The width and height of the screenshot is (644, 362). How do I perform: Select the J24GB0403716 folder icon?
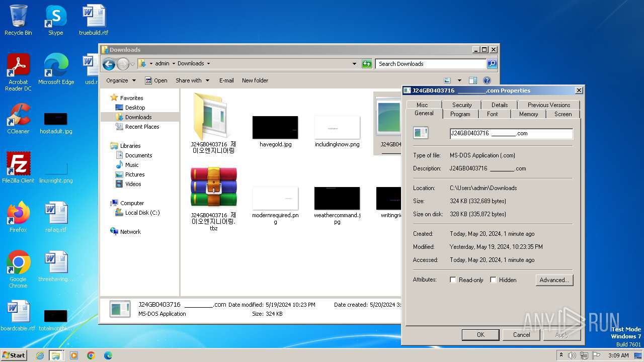point(213,123)
